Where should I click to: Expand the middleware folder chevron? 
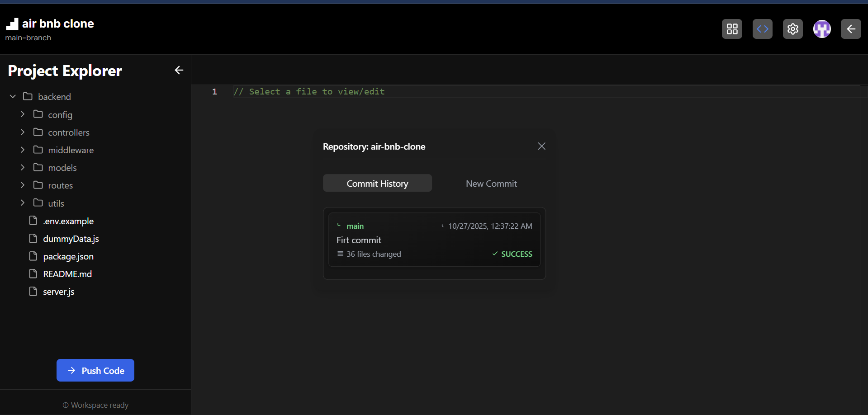click(x=23, y=150)
